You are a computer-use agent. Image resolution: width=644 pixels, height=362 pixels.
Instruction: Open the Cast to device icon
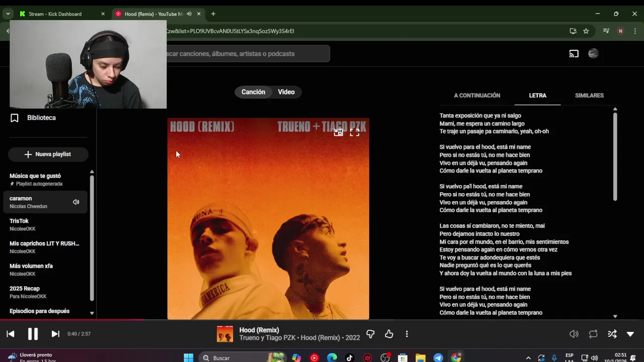point(574,54)
